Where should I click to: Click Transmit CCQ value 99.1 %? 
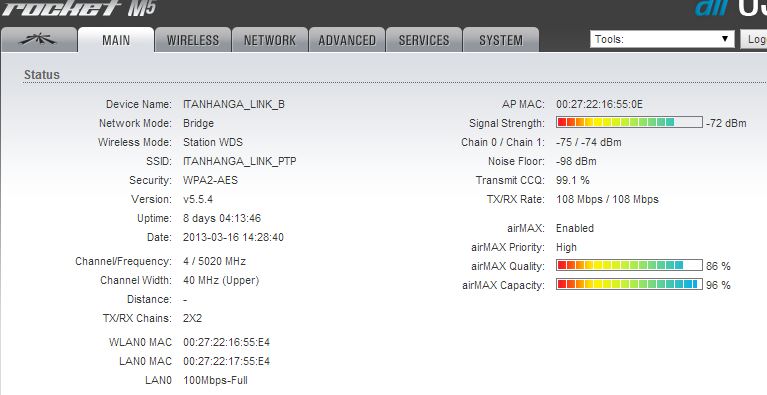(573, 180)
